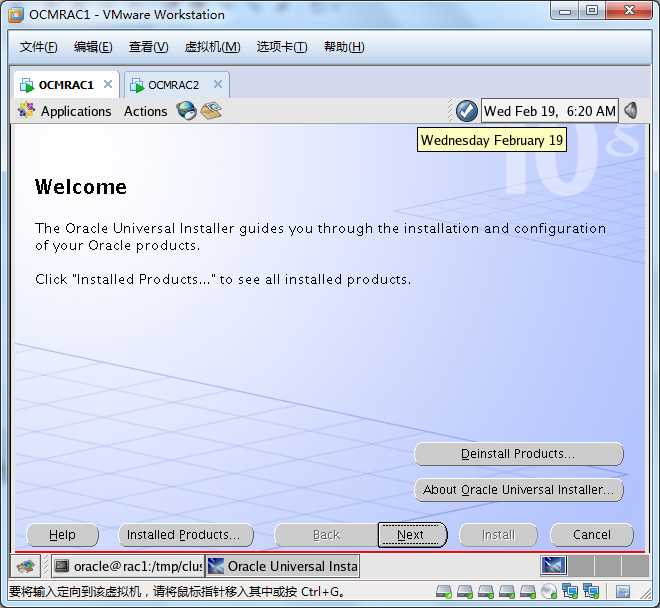
Task: Click the Welcome heading text
Action: click(80, 187)
